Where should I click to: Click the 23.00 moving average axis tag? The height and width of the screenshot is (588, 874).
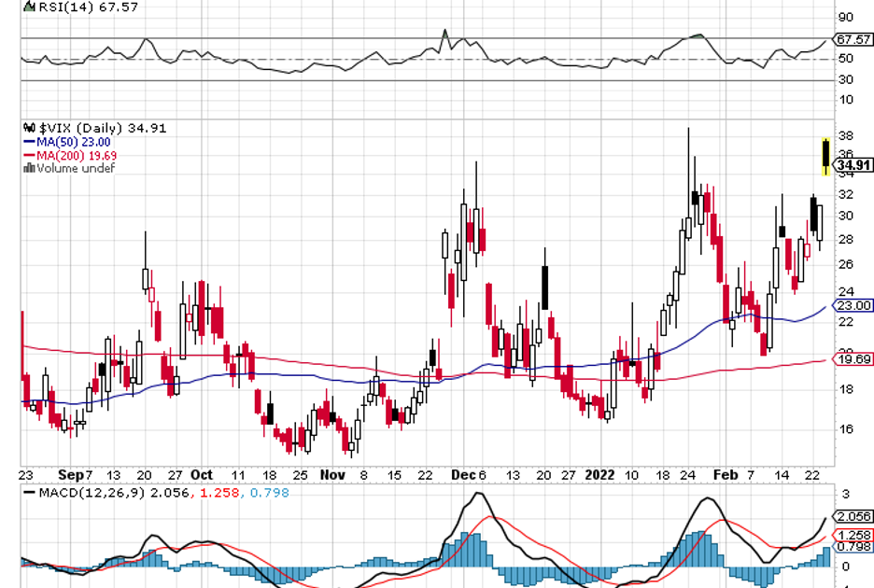[x=853, y=305]
